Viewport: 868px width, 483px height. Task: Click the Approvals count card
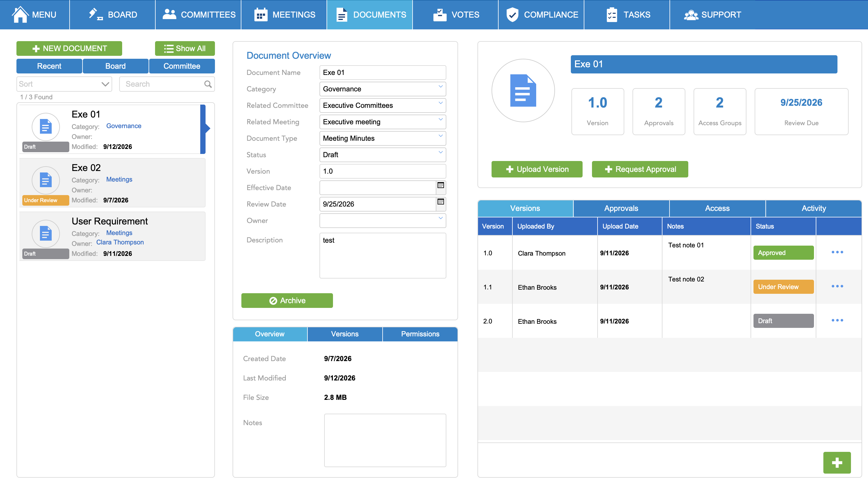(x=658, y=112)
